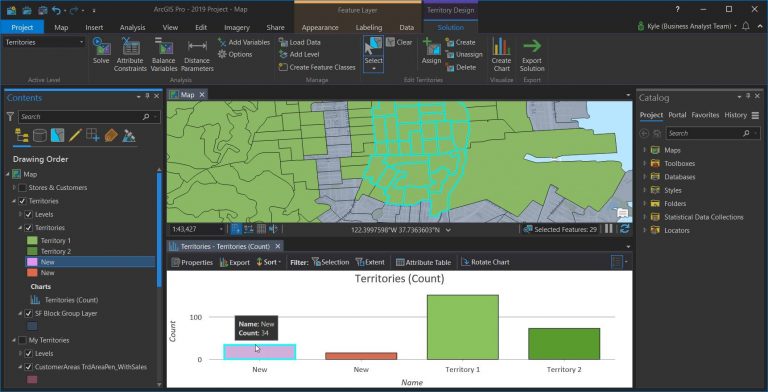Expand Databases in Catalog pane
The height and width of the screenshot is (392, 768).
tap(645, 177)
